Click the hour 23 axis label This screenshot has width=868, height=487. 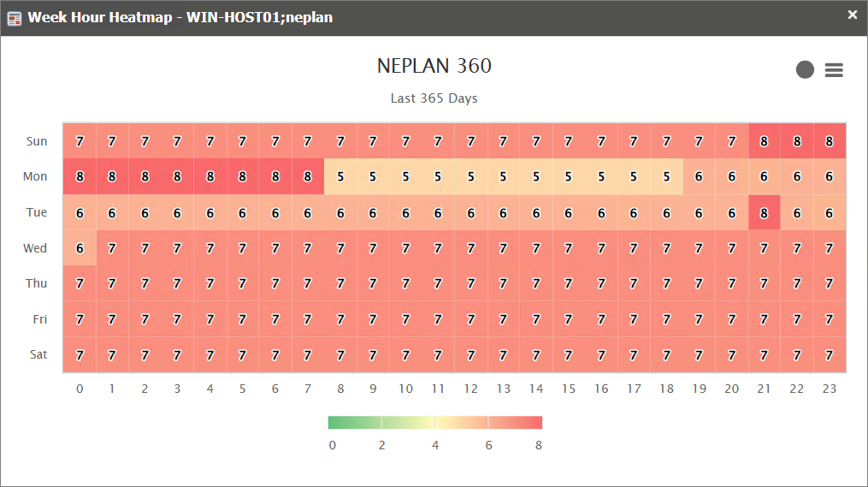(830, 389)
